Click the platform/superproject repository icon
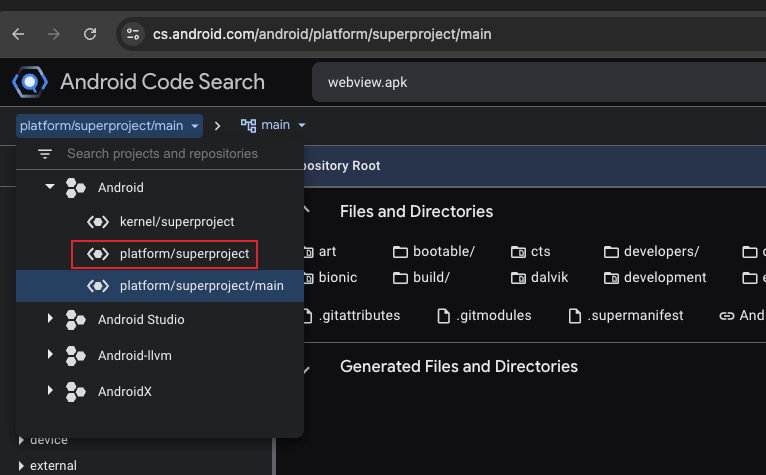The width and height of the screenshot is (766, 475). 98,254
